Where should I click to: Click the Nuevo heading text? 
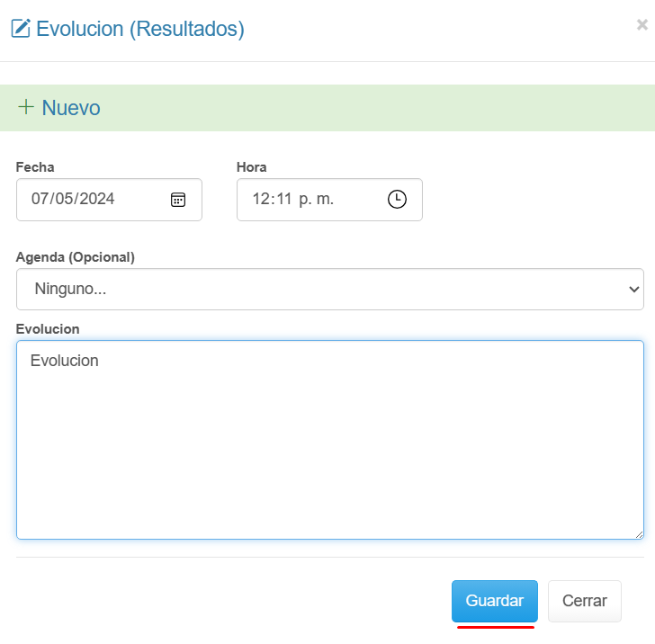(71, 108)
